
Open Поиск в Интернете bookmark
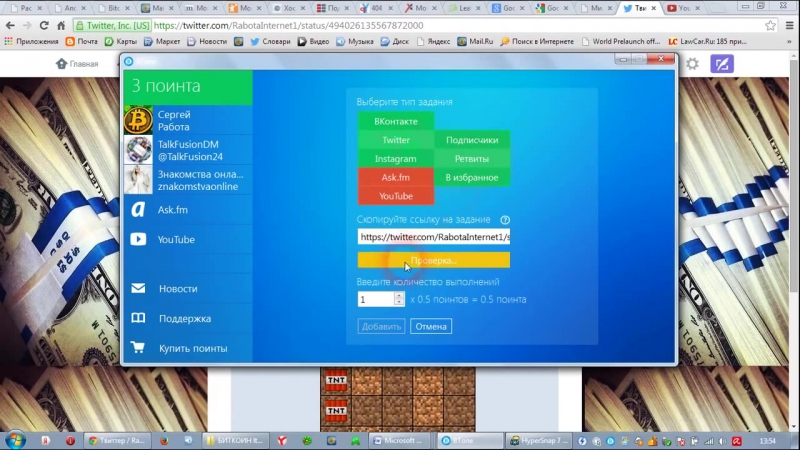[x=537, y=41]
